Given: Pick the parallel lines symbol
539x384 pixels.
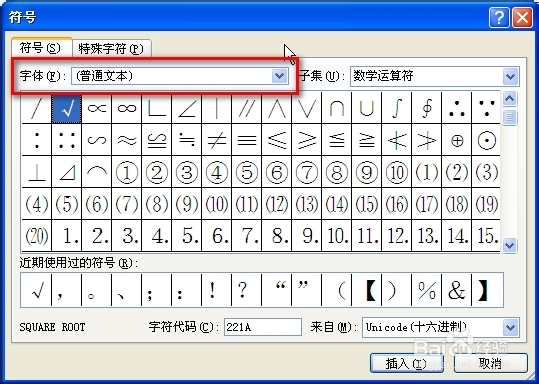Looking at the screenshot, I should pyautogui.click(x=246, y=109).
